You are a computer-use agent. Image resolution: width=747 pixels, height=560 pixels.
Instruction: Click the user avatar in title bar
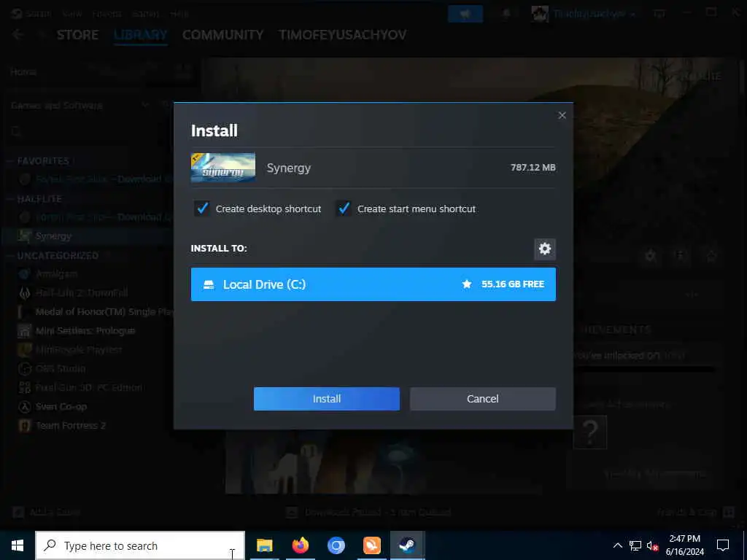[x=541, y=14]
